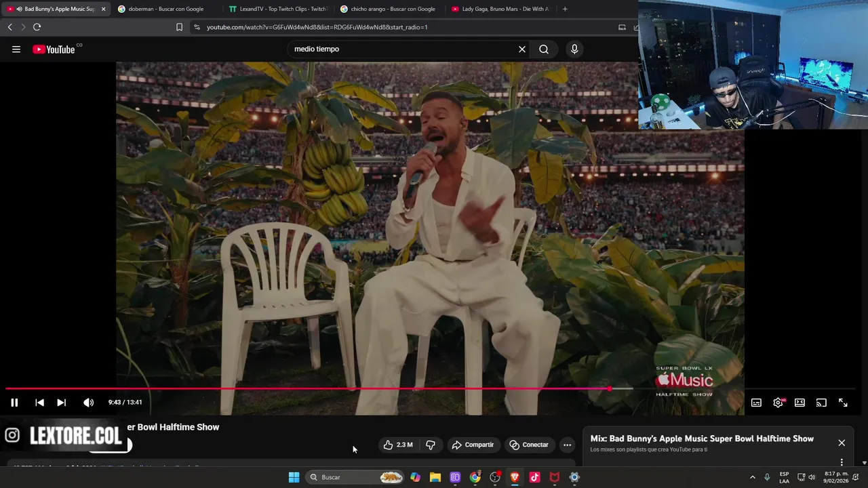868x488 pixels.
Task: Start voice search with the microphone
Action: tap(574, 49)
